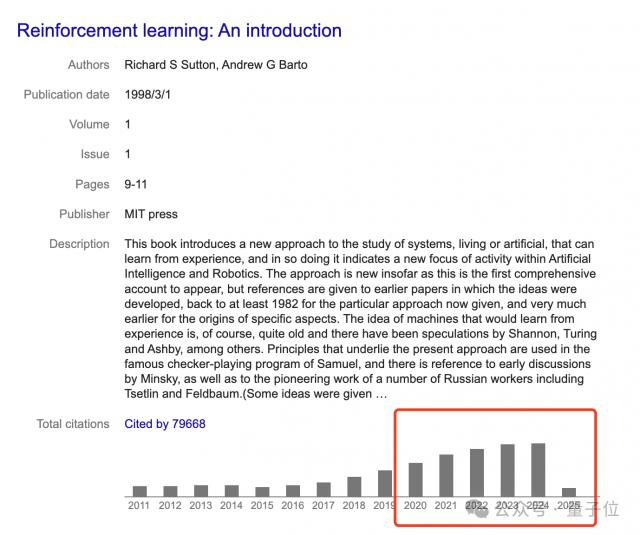Click the short 2025 citation bar
This screenshot has width=640, height=535.
coord(568,492)
